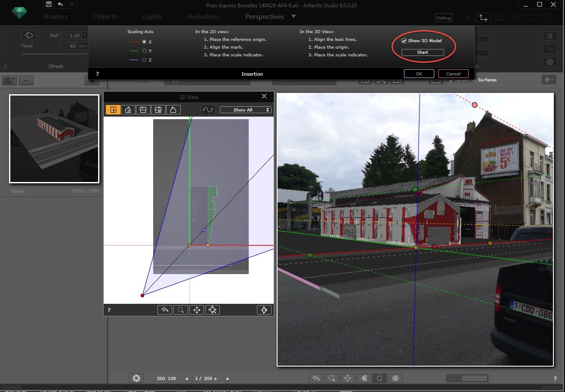
Task: Activate the zoom magnifier in 2D View
Action: click(x=181, y=310)
